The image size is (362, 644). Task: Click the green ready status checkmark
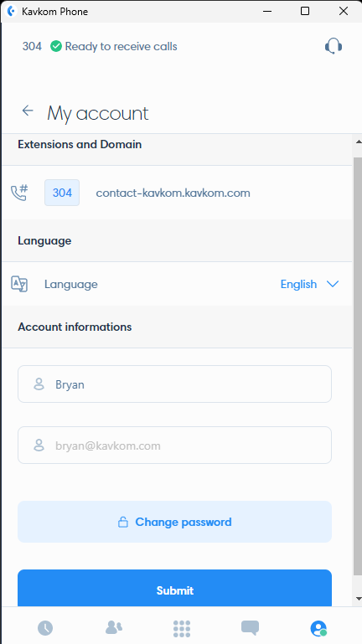56,46
